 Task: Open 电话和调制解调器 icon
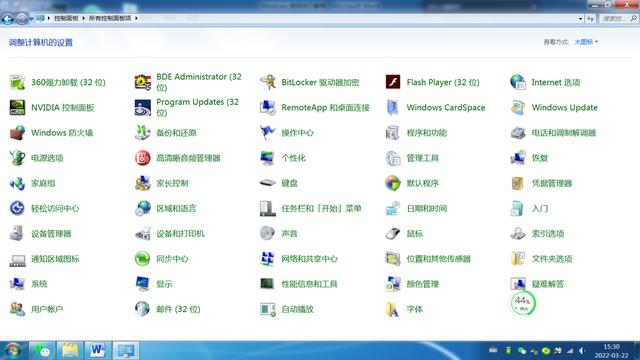click(518, 133)
